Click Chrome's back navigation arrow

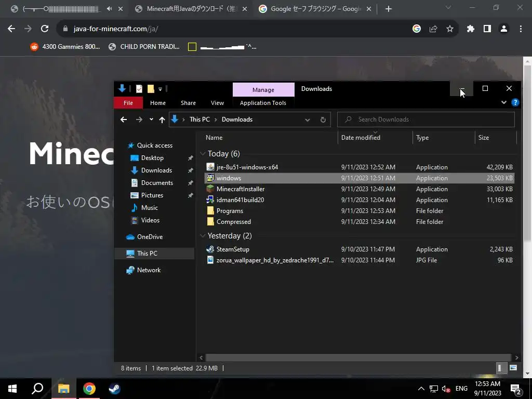11,29
